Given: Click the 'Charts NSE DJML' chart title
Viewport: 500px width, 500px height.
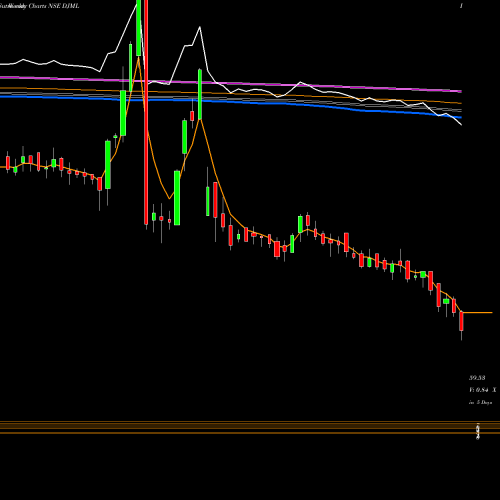Looking at the screenshot, I should pos(54,6).
